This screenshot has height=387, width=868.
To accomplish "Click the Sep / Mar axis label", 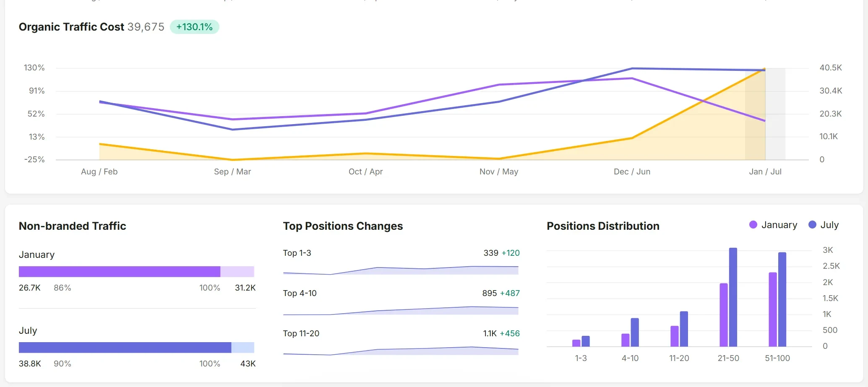I will pos(232,171).
